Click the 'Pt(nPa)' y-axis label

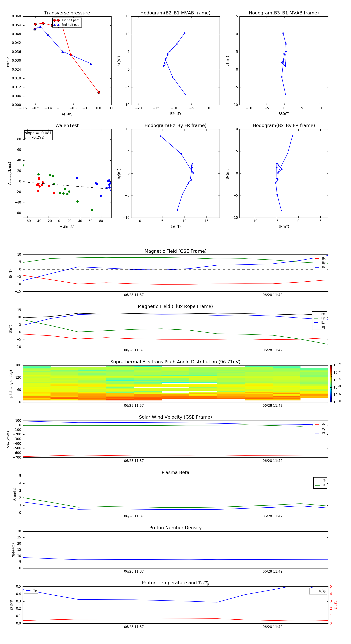(8, 61)
